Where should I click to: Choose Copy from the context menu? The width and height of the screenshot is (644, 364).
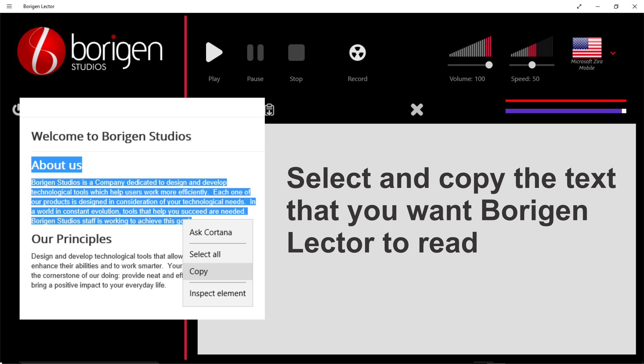click(199, 271)
